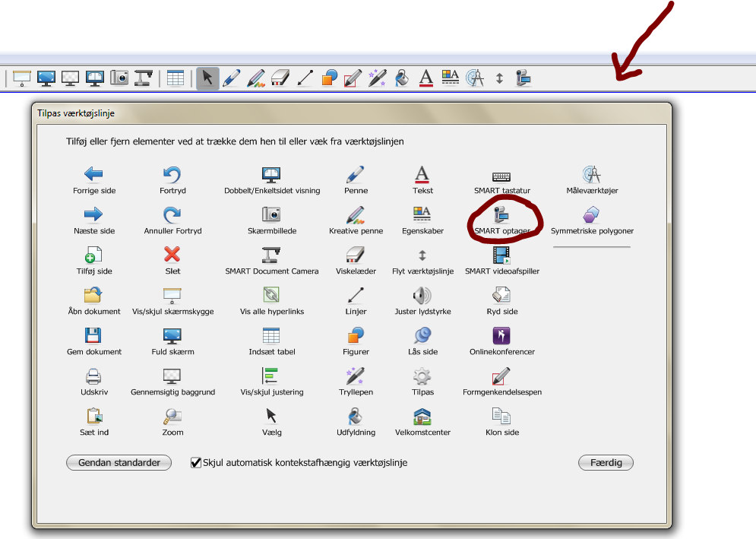Click the Færdig button

[606, 463]
